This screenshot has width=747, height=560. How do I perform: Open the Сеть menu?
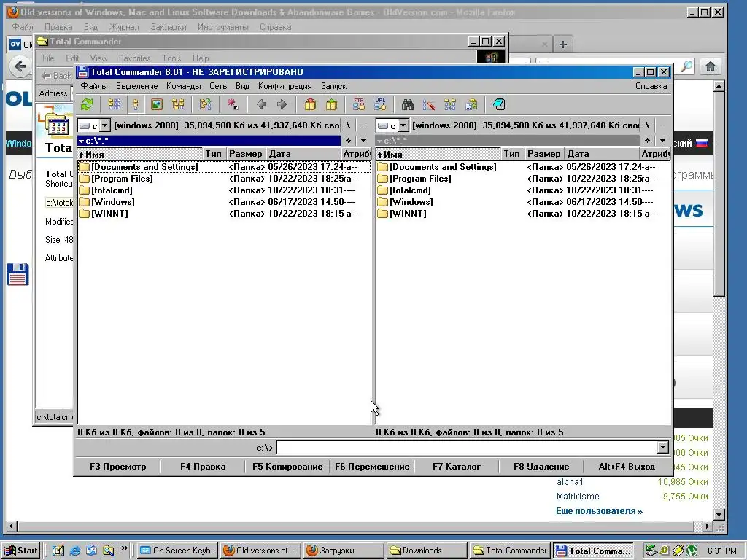click(x=217, y=86)
